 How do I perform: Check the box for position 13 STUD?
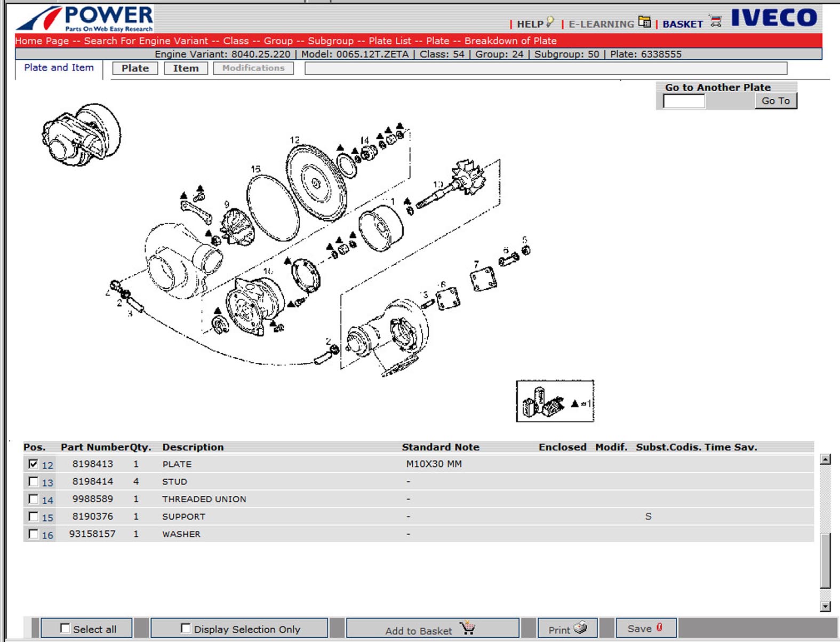coord(33,482)
